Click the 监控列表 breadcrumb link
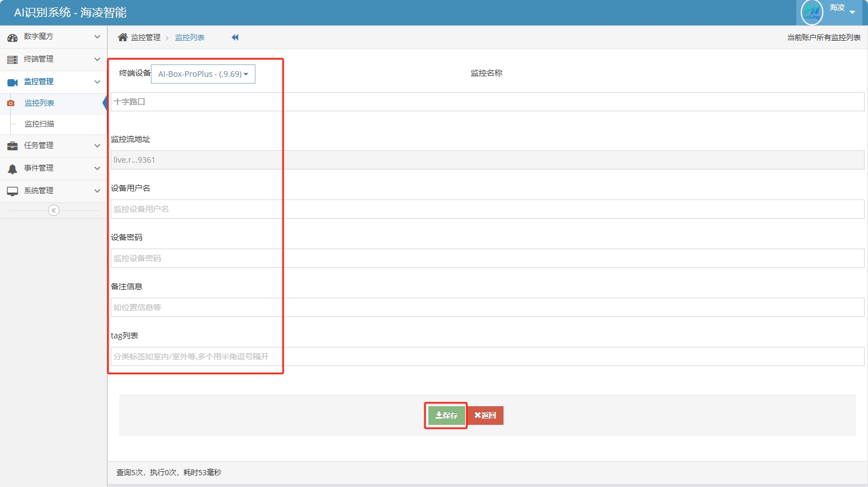Image resolution: width=868 pixels, height=487 pixels. [x=190, y=37]
